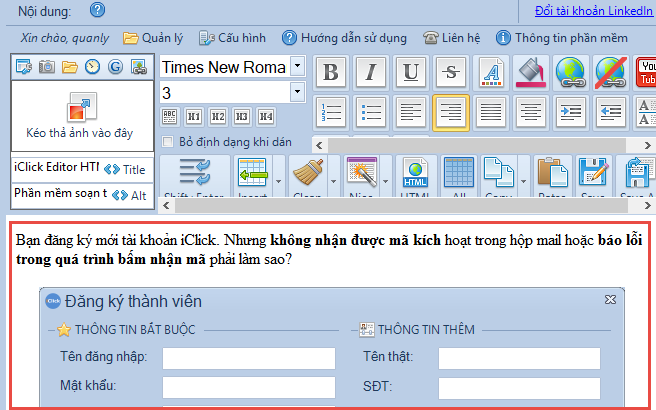Insert a YouTube video
656x410 pixels.
646,72
